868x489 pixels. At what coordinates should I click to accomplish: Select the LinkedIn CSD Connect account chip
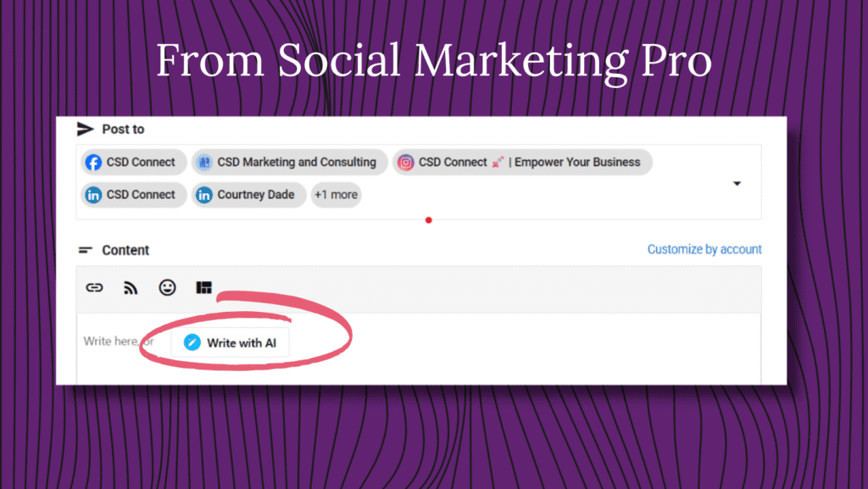pyautogui.click(x=134, y=195)
